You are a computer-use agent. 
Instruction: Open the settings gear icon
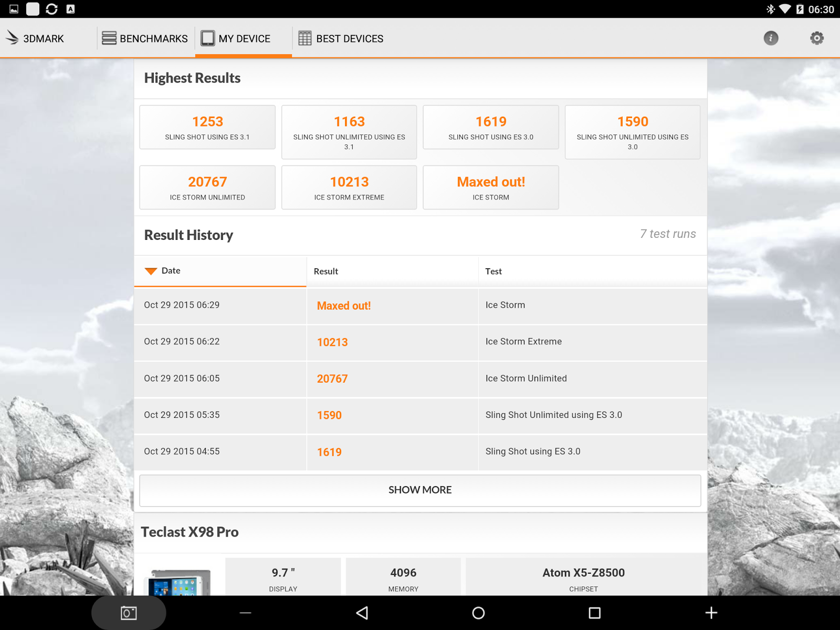817,38
